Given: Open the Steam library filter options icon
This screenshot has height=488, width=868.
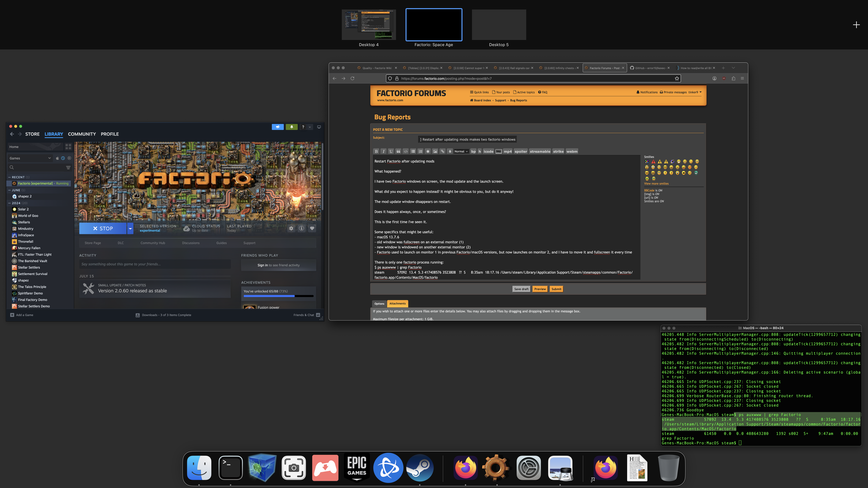Looking at the screenshot, I should (x=68, y=167).
